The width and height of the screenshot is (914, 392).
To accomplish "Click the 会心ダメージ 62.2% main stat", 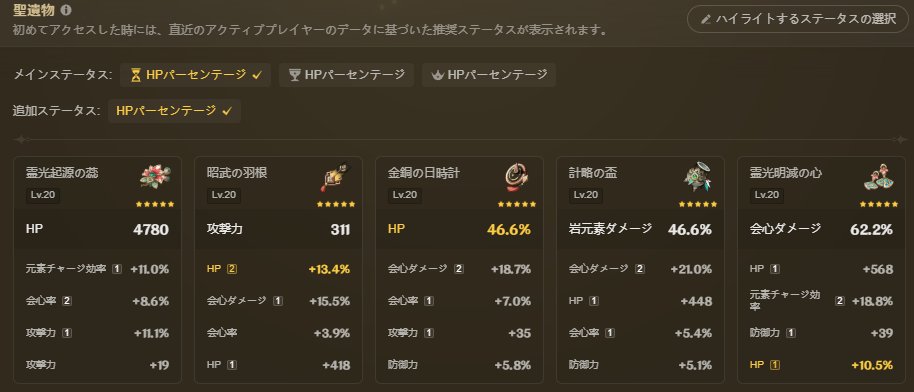I will click(821, 229).
